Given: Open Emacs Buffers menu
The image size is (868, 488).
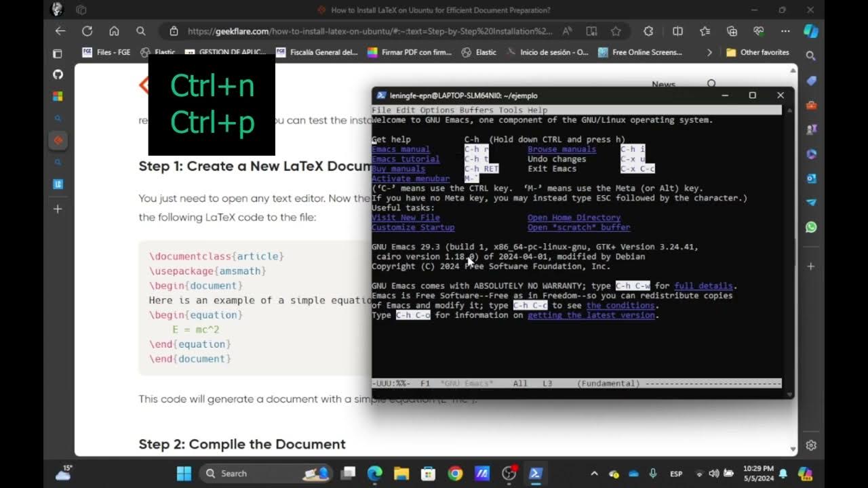Looking at the screenshot, I should 477,110.
